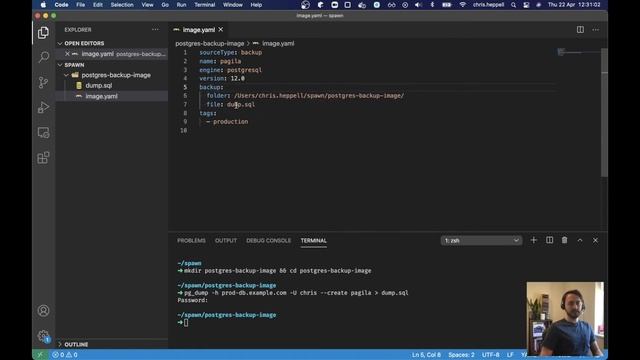Open the Search view in activity bar
The width and height of the screenshot is (640, 360).
(43, 57)
